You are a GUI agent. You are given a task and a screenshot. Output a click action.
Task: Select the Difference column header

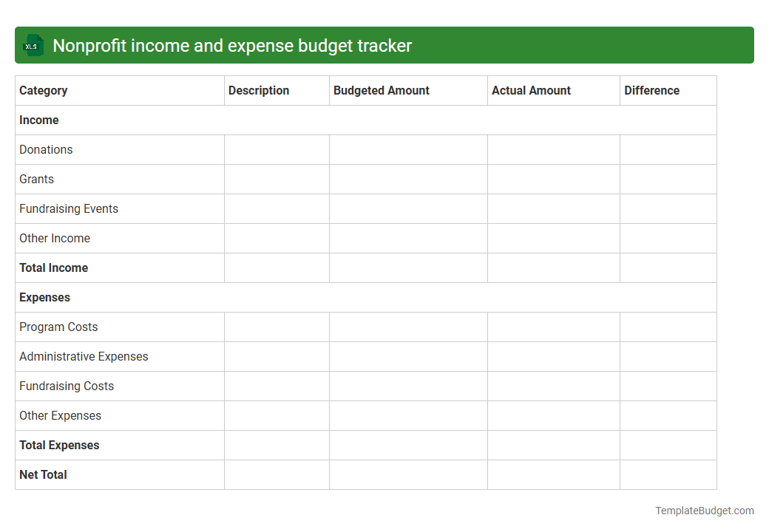(x=651, y=90)
